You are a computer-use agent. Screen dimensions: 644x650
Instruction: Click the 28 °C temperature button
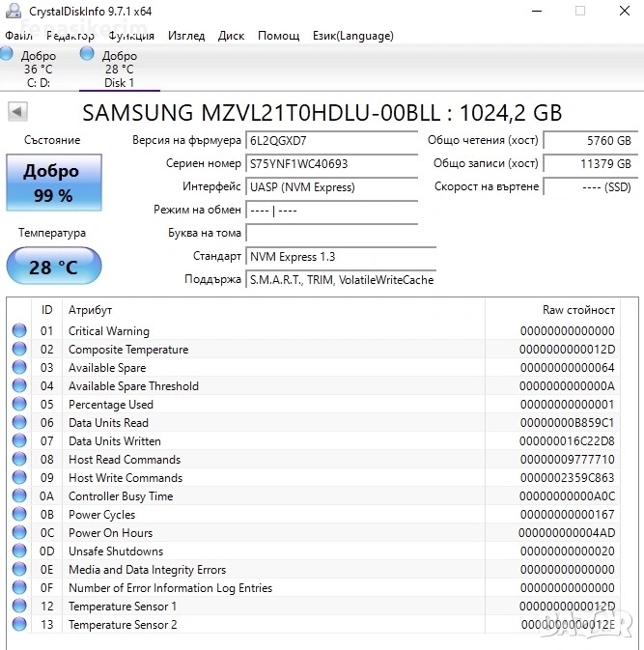(x=53, y=267)
